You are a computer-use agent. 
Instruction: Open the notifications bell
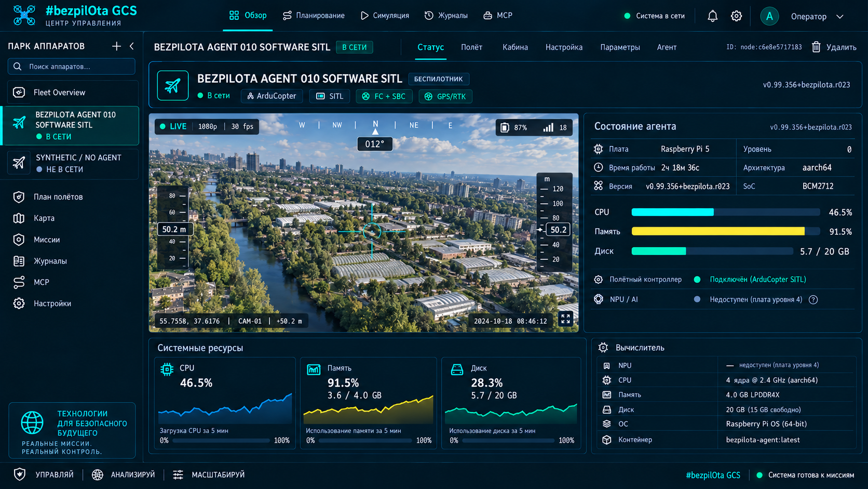712,16
